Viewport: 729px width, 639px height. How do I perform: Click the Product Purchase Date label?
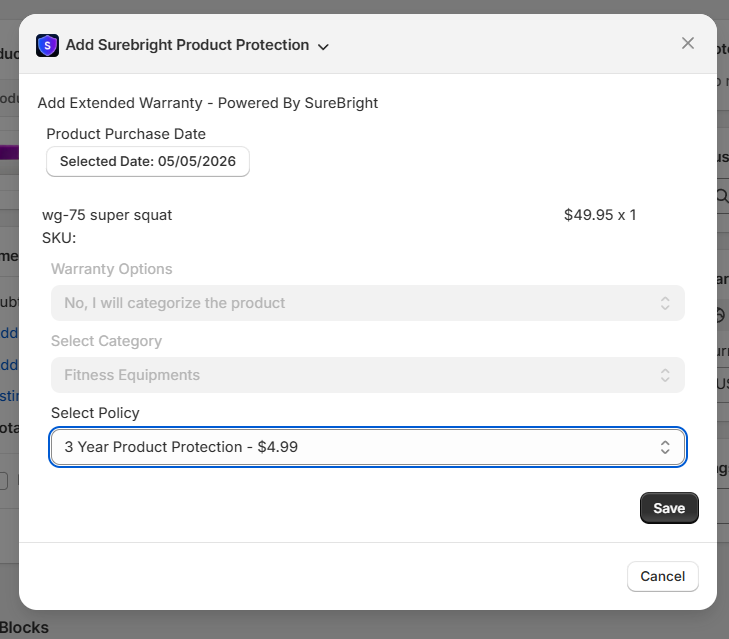click(126, 134)
